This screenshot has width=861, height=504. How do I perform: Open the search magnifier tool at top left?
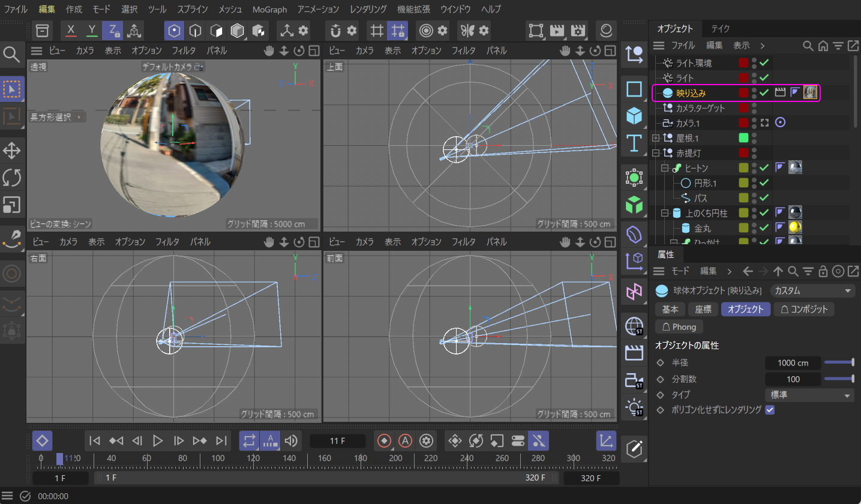[x=12, y=55]
